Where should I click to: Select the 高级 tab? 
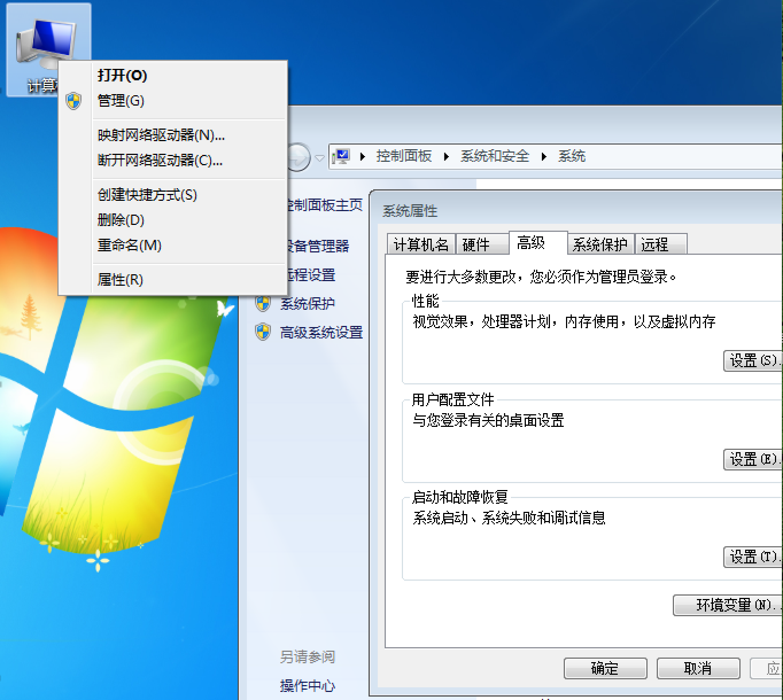click(538, 243)
